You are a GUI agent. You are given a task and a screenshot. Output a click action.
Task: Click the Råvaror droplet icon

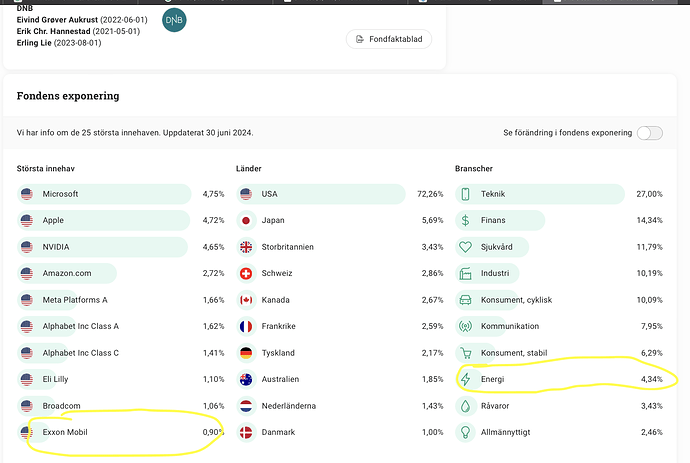pos(465,406)
